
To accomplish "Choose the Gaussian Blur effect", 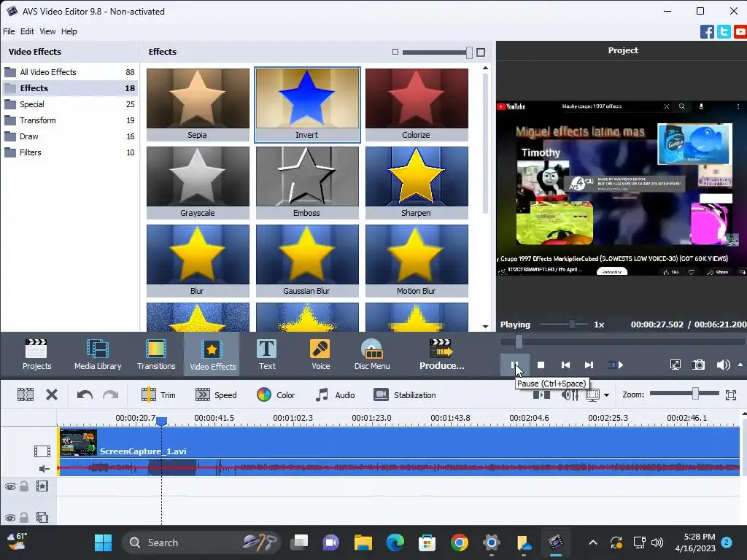I will pyautogui.click(x=307, y=260).
